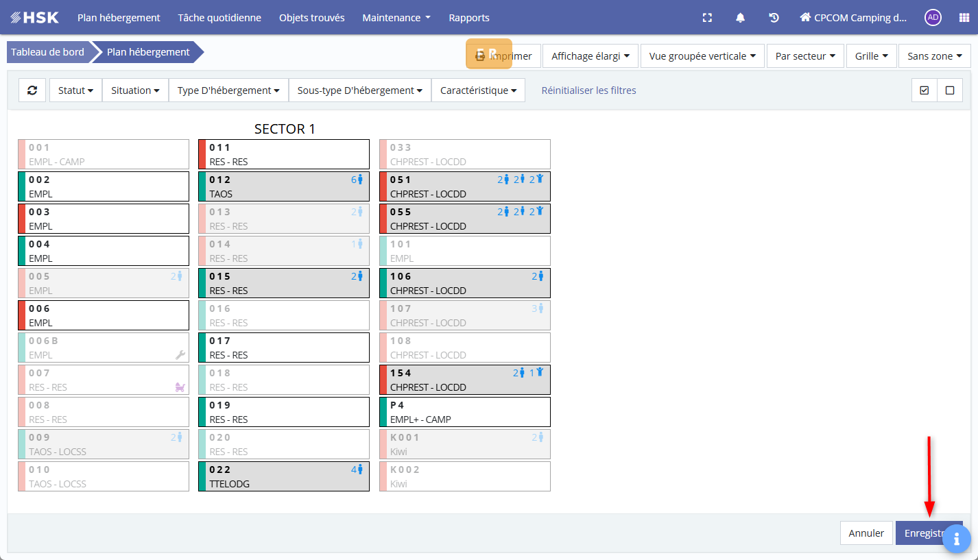Viewport: 978px width, 560px height.
Task: Select the Tableau de bord breadcrumb
Action: pyautogui.click(x=47, y=52)
